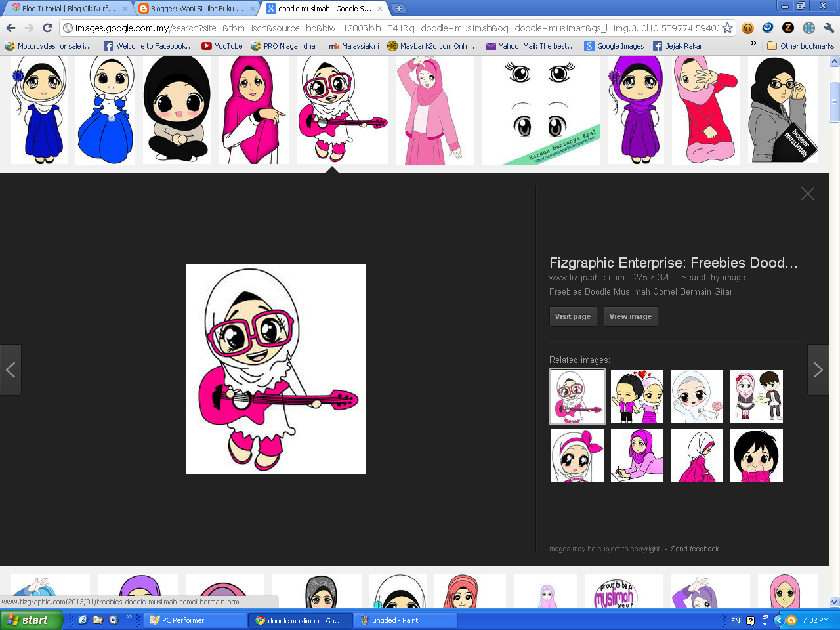This screenshot has width=840, height=630.
Task: Select the blue dress doodle with flower thumbnail
Action: pyautogui.click(x=39, y=110)
